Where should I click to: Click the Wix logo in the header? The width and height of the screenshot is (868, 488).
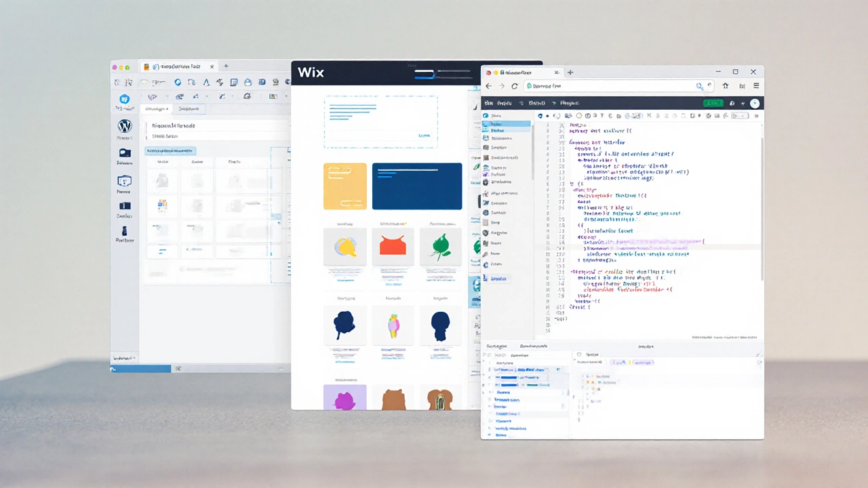[x=311, y=73]
